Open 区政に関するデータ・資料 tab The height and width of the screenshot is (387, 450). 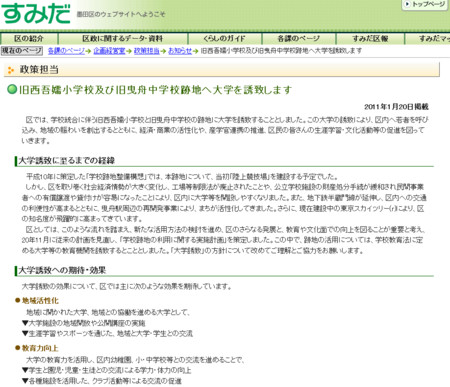123,39
